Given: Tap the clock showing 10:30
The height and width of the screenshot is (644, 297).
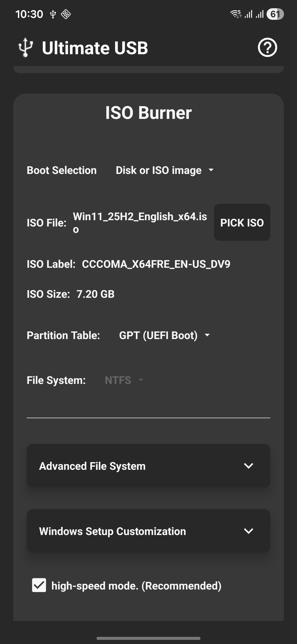Looking at the screenshot, I should point(29,14).
